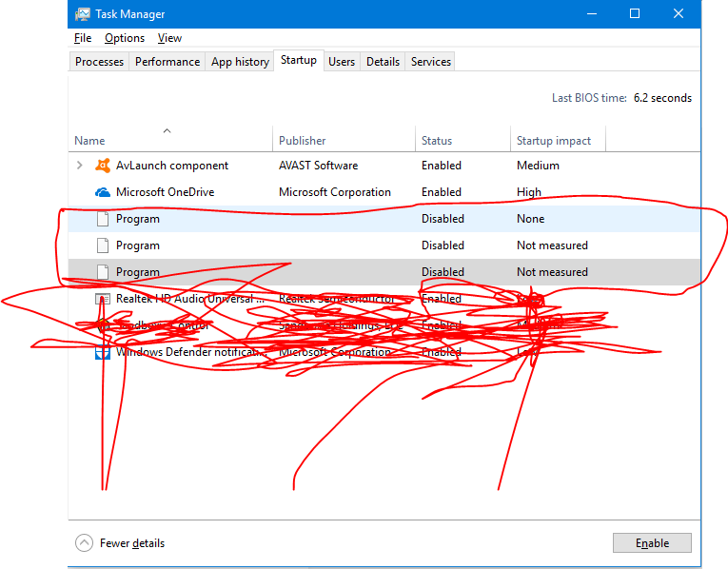
Task: Switch to the Processes tab
Action: (x=99, y=62)
